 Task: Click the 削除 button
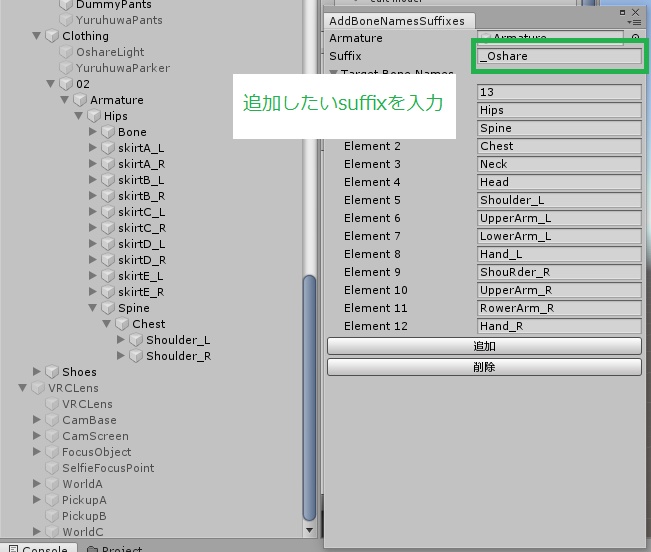click(x=484, y=367)
